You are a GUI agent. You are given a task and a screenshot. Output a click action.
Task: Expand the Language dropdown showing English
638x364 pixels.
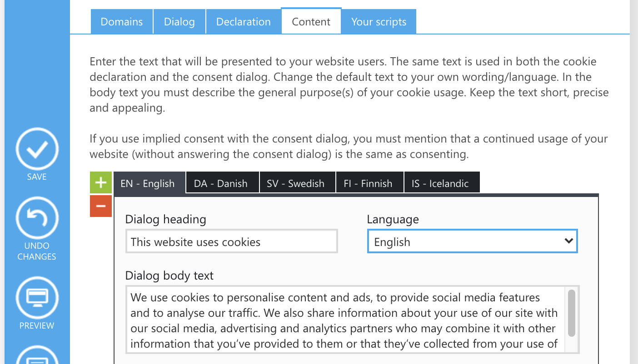point(472,241)
